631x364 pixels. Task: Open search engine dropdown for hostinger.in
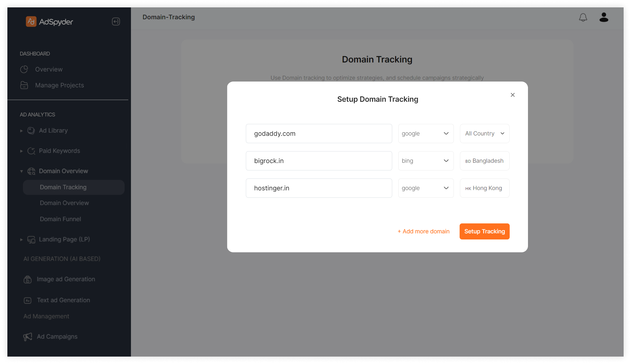pos(426,188)
